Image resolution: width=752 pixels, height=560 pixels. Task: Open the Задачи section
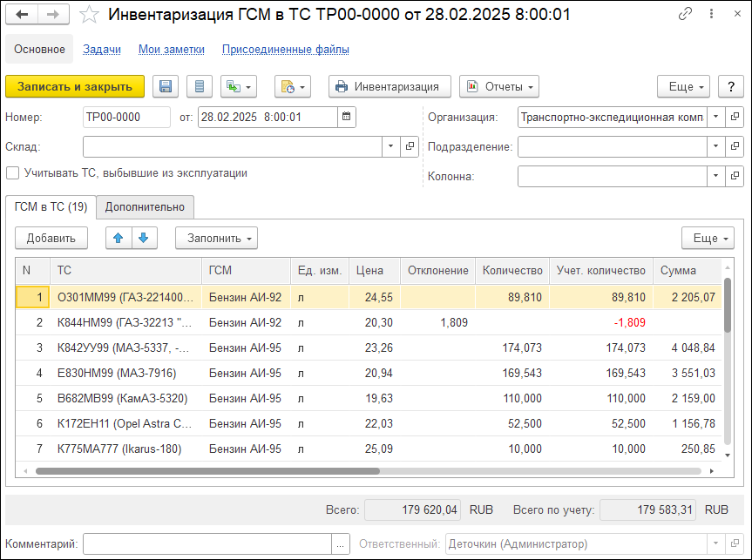click(x=102, y=49)
